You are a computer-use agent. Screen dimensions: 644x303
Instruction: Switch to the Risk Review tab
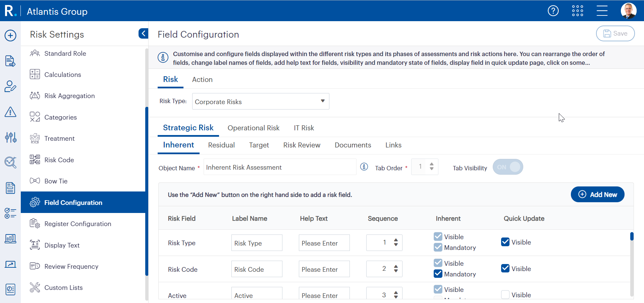point(302,145)
